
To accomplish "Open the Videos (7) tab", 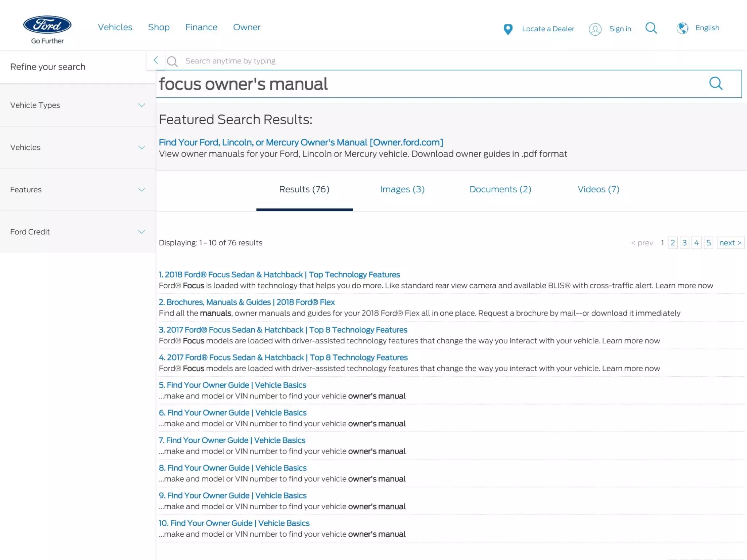I will coord(598,189).
